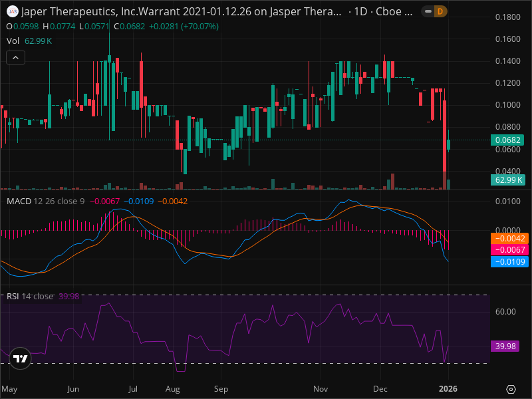Click the 0.1800 price axis label

(x=507, y=17)
